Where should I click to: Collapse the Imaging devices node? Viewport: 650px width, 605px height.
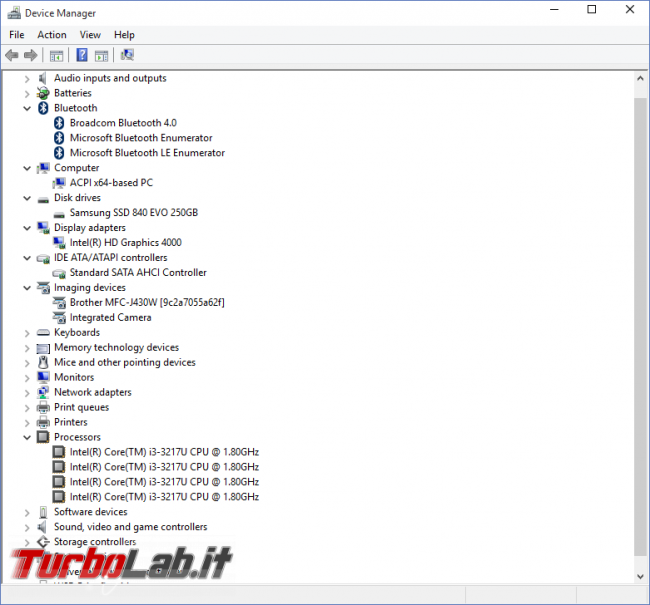pyautogui.click(x=27, y=288)
